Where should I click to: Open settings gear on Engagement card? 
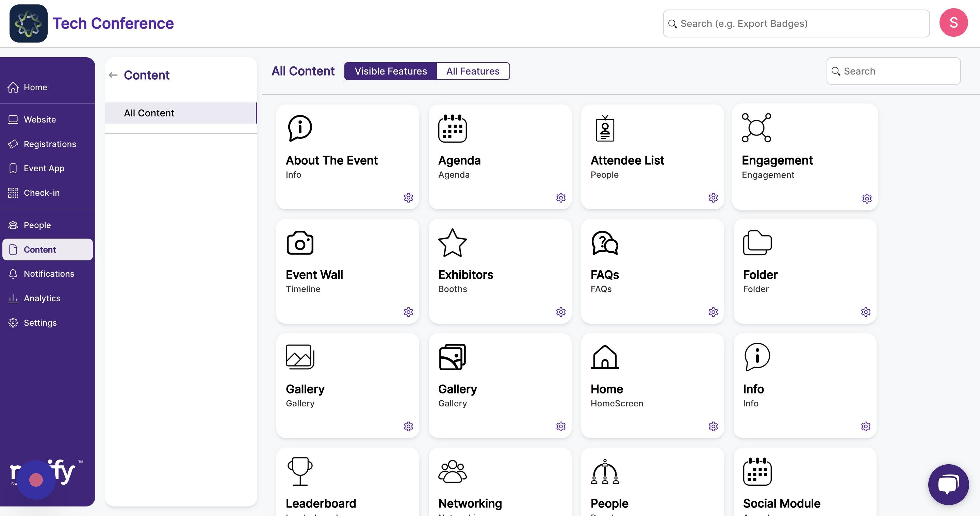coord(867,199)
